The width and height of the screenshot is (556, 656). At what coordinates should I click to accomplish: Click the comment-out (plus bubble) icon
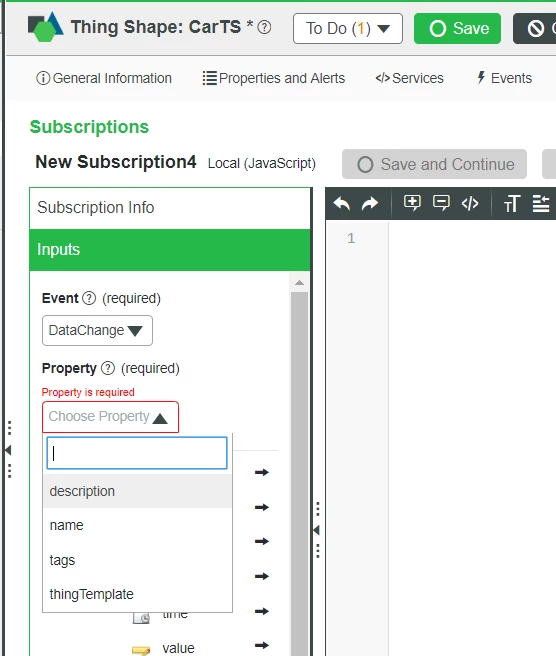412,203
